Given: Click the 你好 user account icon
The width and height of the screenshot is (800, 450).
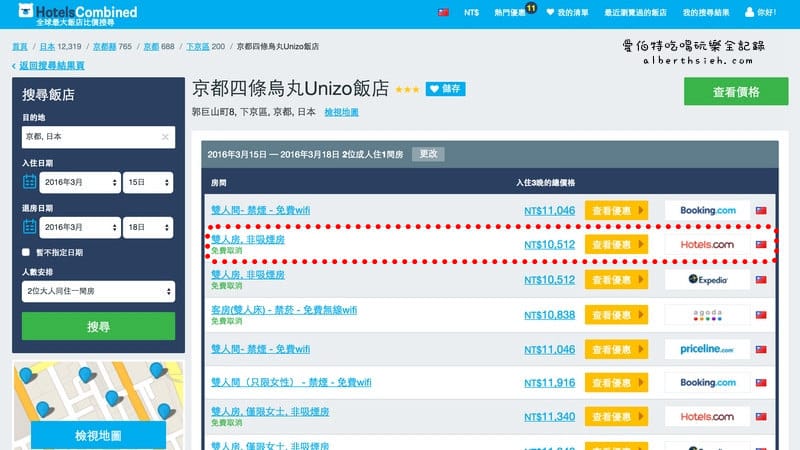Looking at the screenshot, I should click(749, 12).
